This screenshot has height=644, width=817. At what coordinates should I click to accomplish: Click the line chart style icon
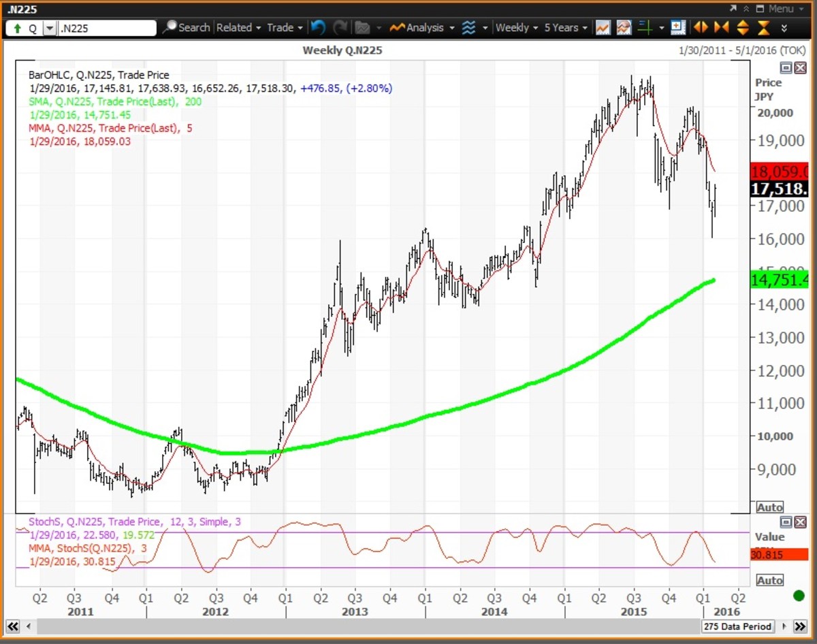point(603,28)
